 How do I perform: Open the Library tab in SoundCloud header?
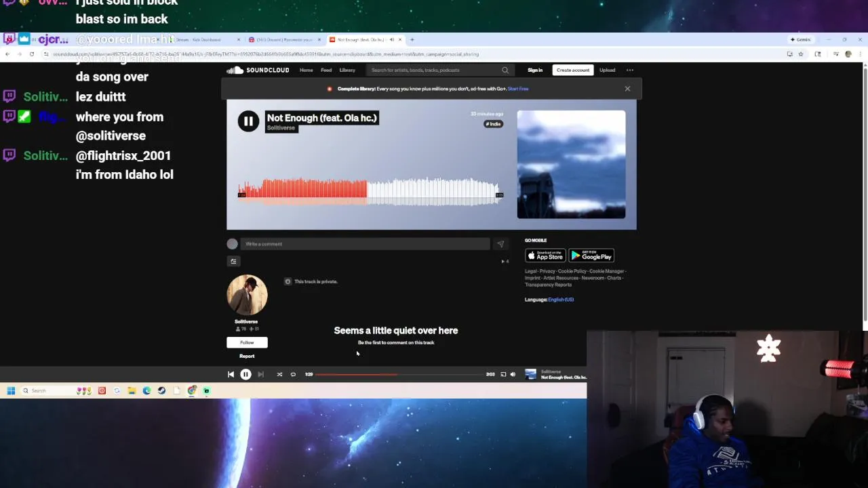point(347,70)
